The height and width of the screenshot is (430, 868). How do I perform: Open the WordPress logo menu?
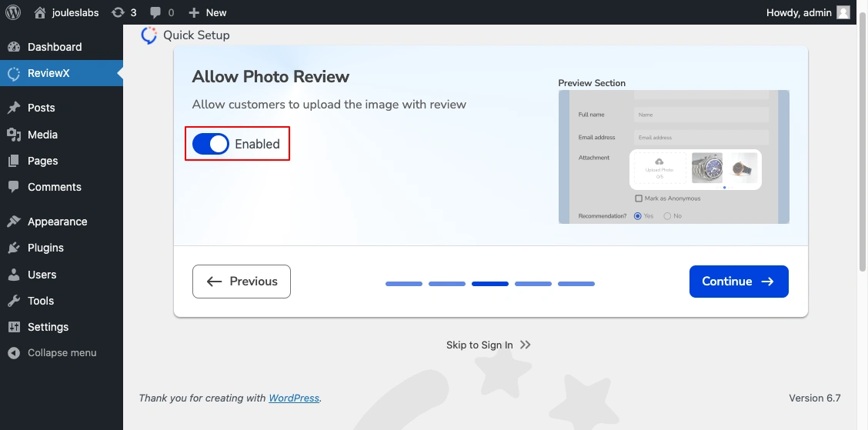pos(13,12)
